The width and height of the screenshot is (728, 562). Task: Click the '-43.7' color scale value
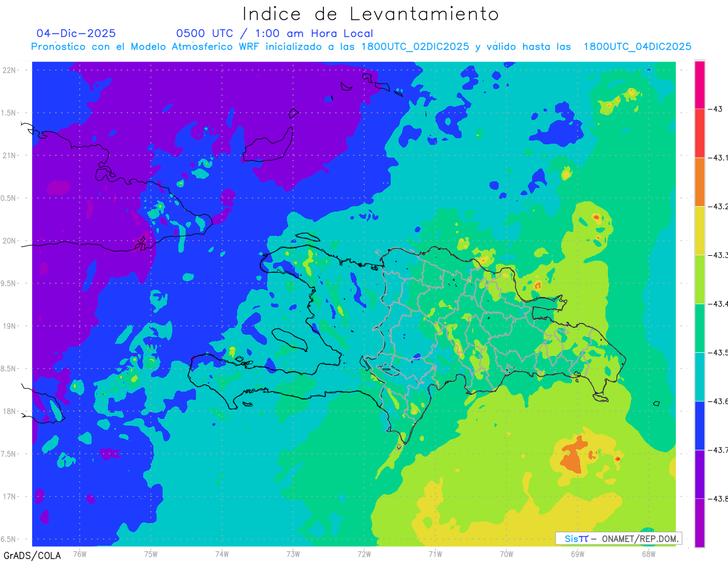tap(719, 450)
